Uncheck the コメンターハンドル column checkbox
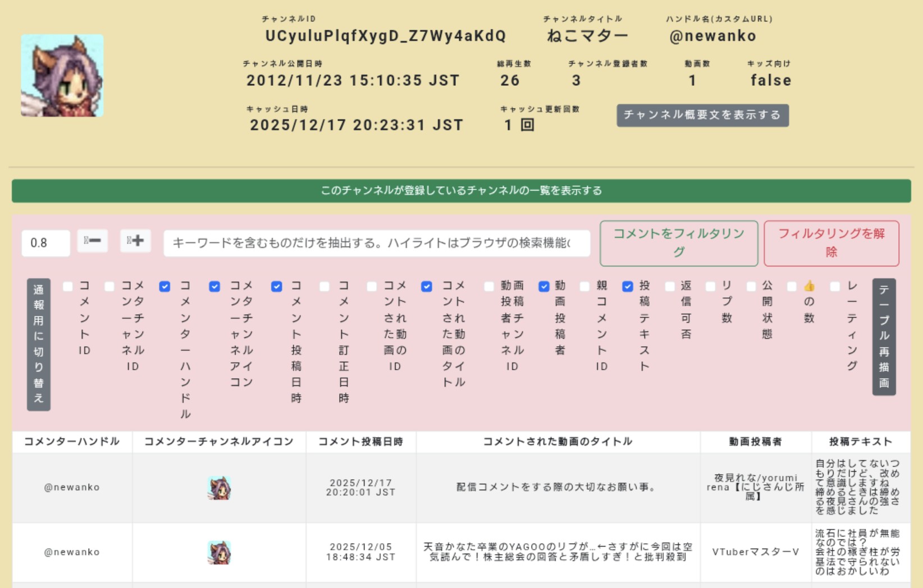This screenshot has width=923, height=588. click(x=165, y=287)
